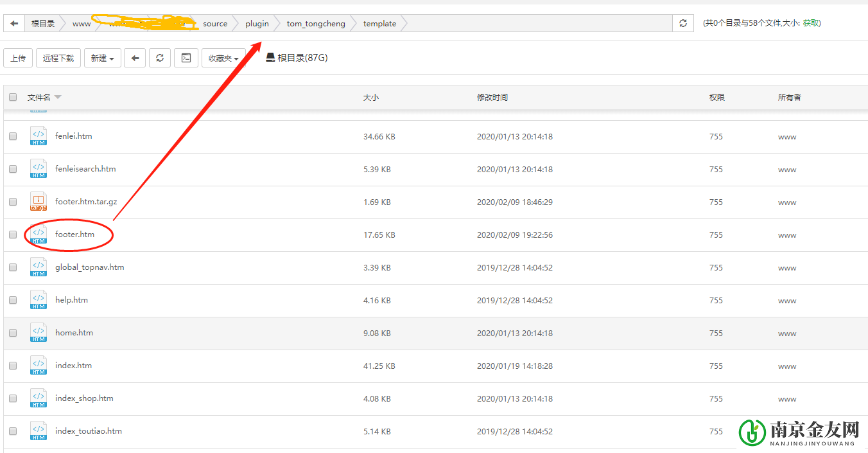Click the toolbar refresh button
Screen dimensions: 868x453
coord(160,58)
